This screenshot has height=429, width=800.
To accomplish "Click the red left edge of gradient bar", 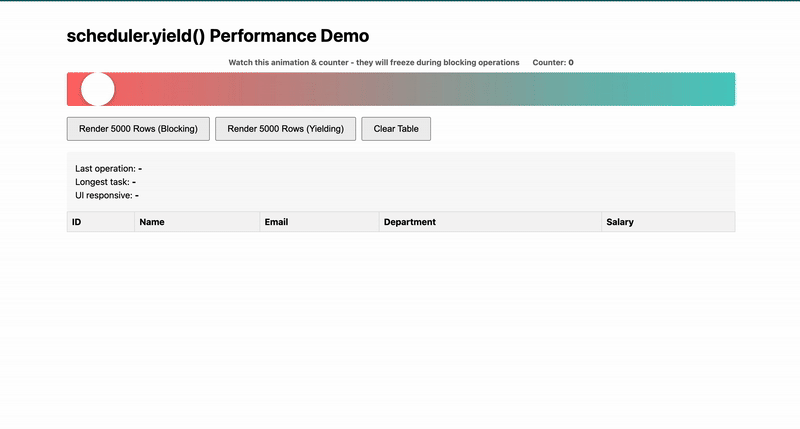I will point(72,89).
